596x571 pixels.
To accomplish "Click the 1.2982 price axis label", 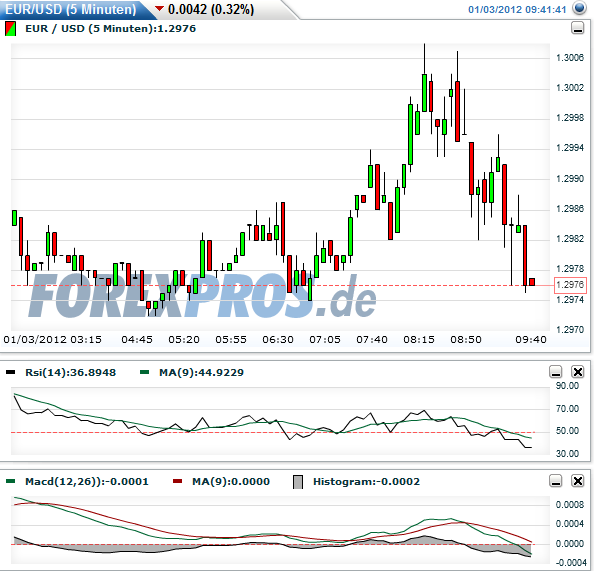I will pyautogui.click(x=570, y=239).
